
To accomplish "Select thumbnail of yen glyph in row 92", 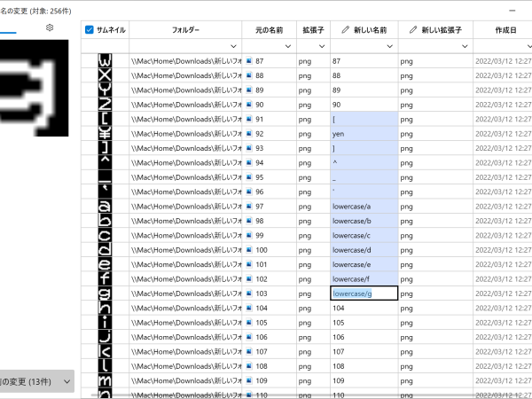I will pyautogui.click(x=105, y=133).
